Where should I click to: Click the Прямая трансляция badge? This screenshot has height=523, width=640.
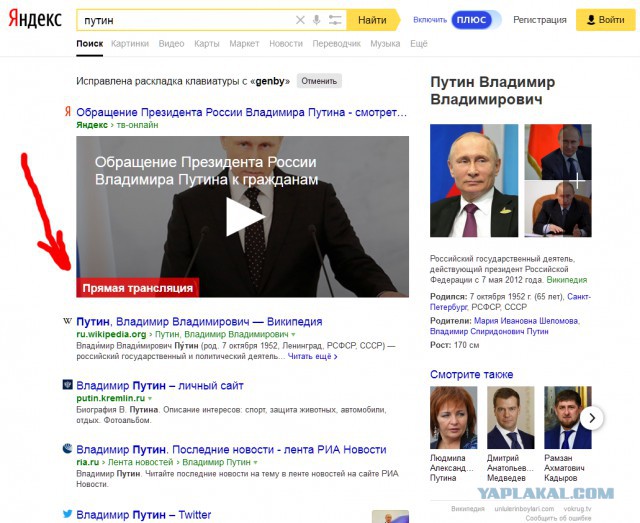138,288
